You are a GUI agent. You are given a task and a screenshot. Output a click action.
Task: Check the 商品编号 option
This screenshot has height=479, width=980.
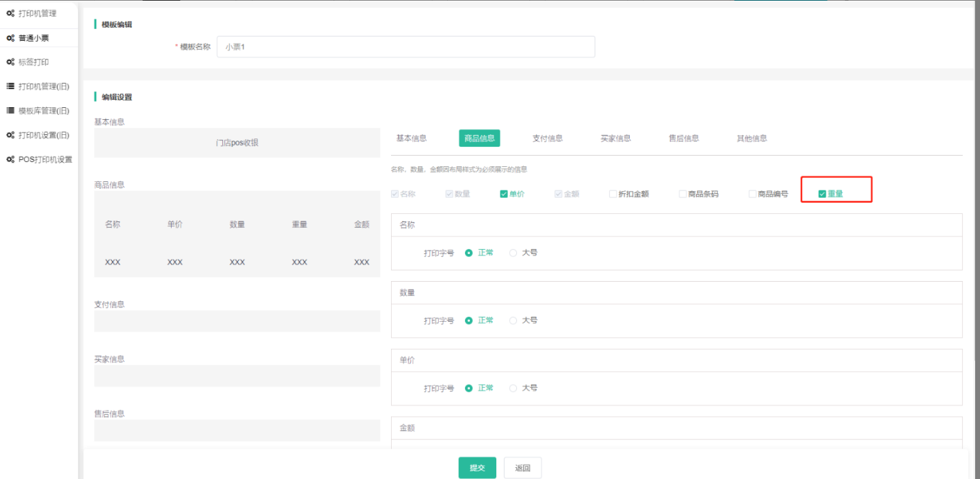tap(752, 194)
